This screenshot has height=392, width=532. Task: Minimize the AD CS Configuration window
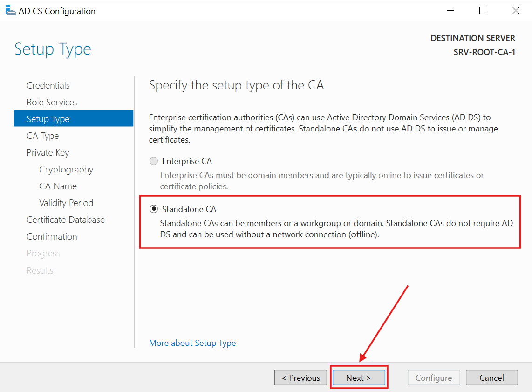pyautogui.click(x=450, y=10)
